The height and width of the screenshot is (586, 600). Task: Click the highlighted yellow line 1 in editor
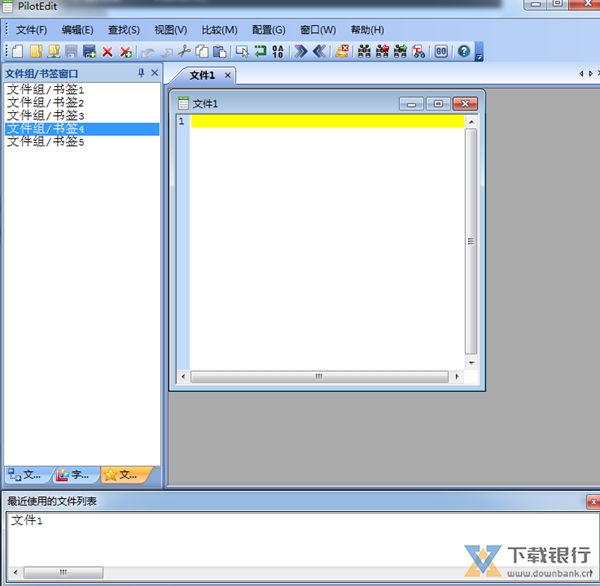(327, 121)
